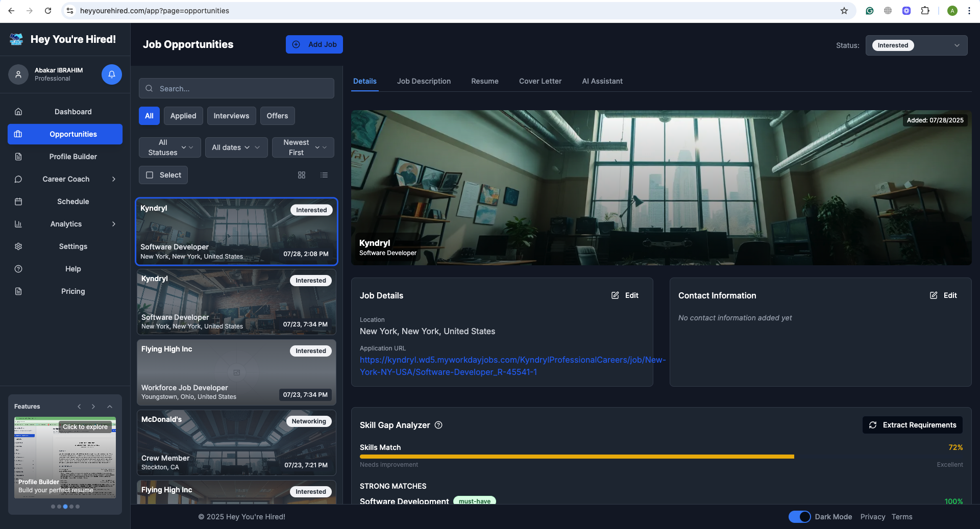Open notifications bell icon
Viewport: 980px width, 529px height.
click(111, 74)
